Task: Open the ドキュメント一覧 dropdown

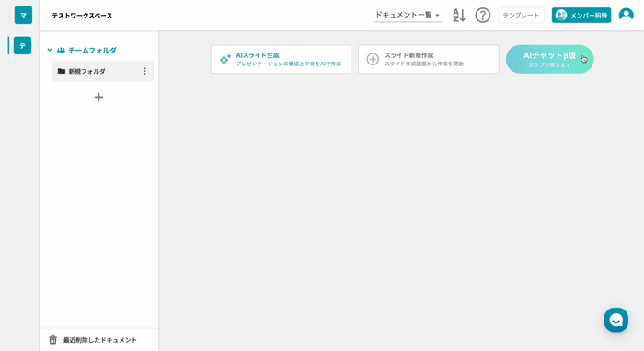Action: point(408,16)
